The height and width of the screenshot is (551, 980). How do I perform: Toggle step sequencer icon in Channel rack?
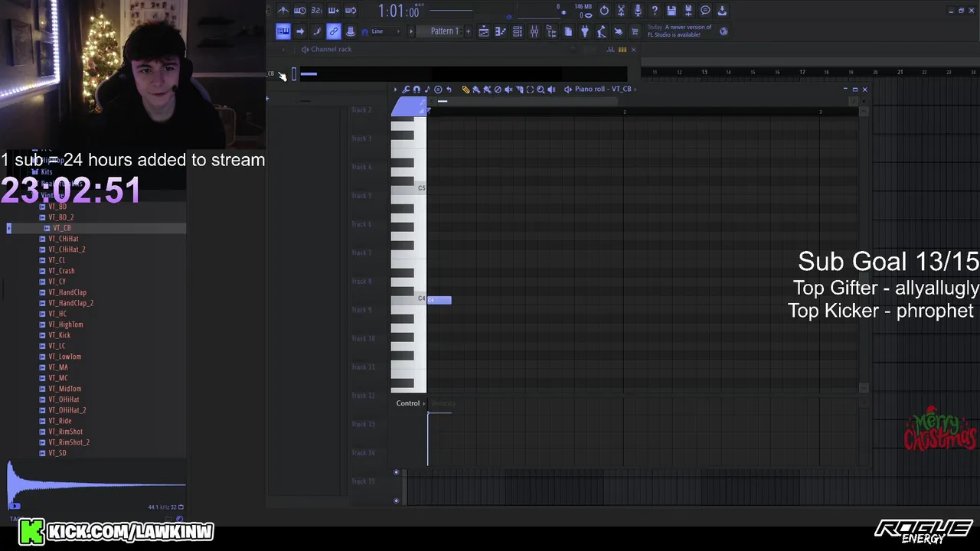pyautogui.click(x=622, y=50)
